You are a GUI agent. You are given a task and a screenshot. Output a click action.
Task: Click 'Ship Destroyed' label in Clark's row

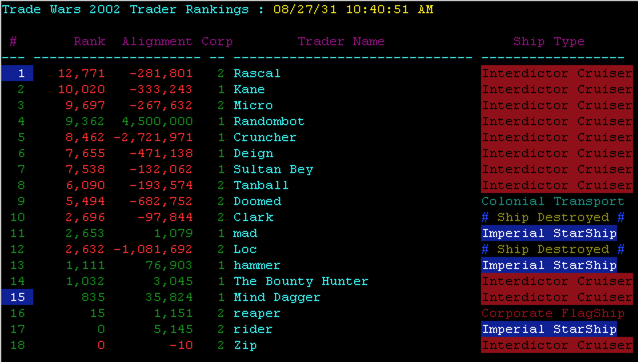[x=553, y=217]
